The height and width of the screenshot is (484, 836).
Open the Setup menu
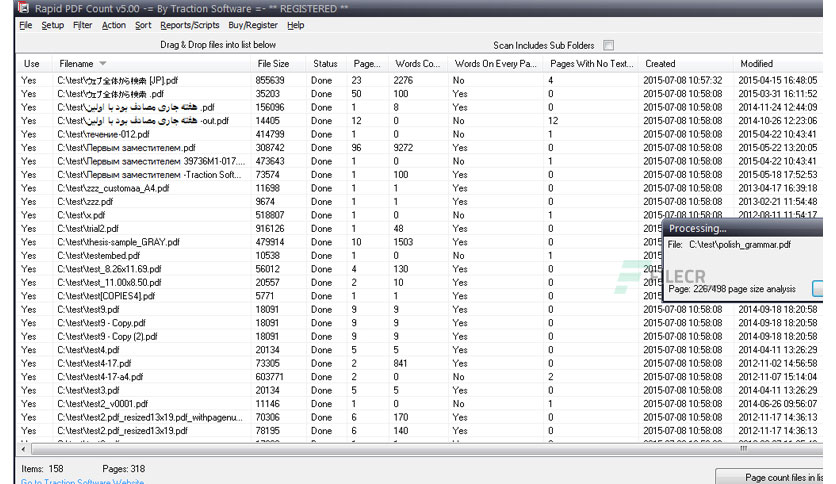[52, 25]
